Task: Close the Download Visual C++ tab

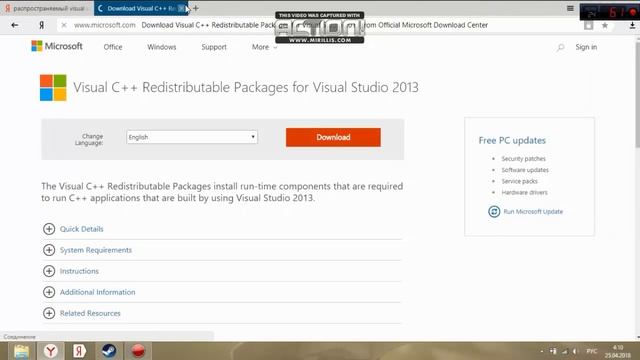Action: click(182, 8)
